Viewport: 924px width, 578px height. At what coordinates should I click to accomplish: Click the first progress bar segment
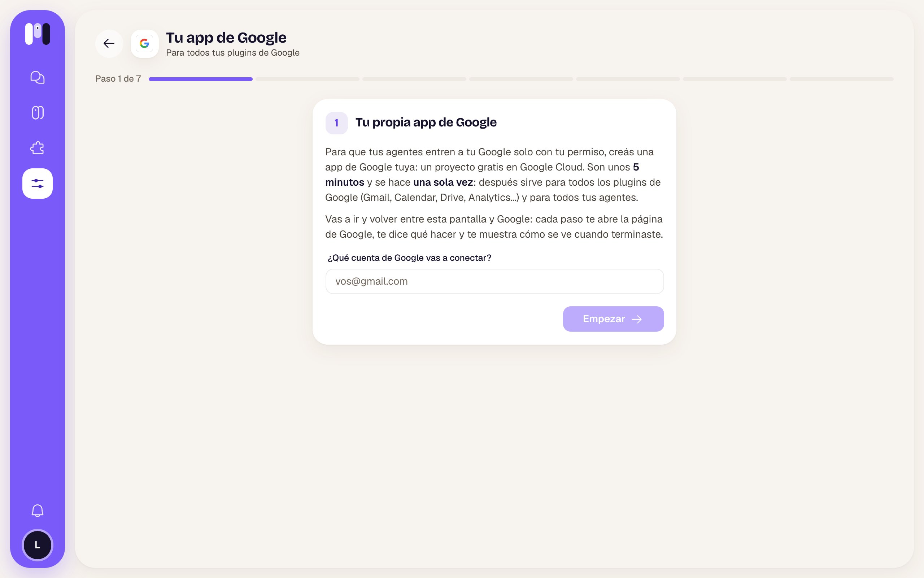point(200,79)
